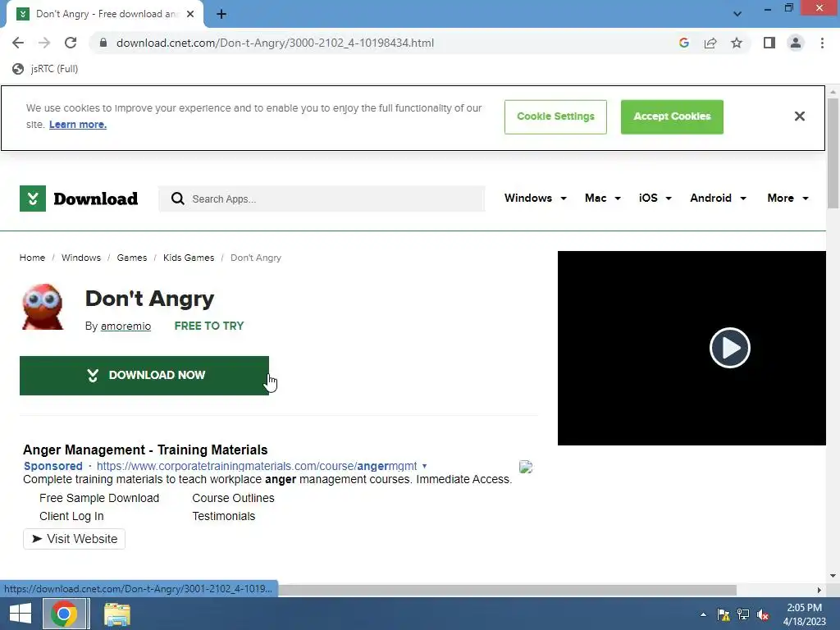
Task: Focus the Search Apps field
Action: tap(322, 199)
